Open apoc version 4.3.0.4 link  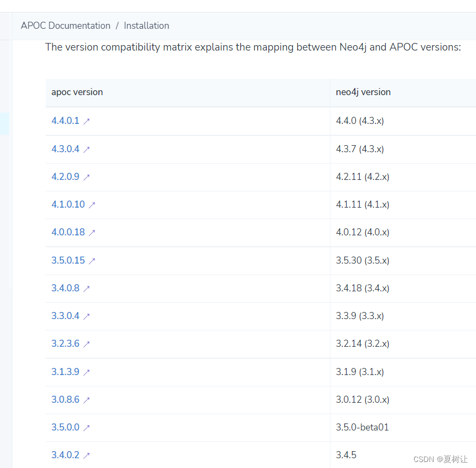pos(65,149)
